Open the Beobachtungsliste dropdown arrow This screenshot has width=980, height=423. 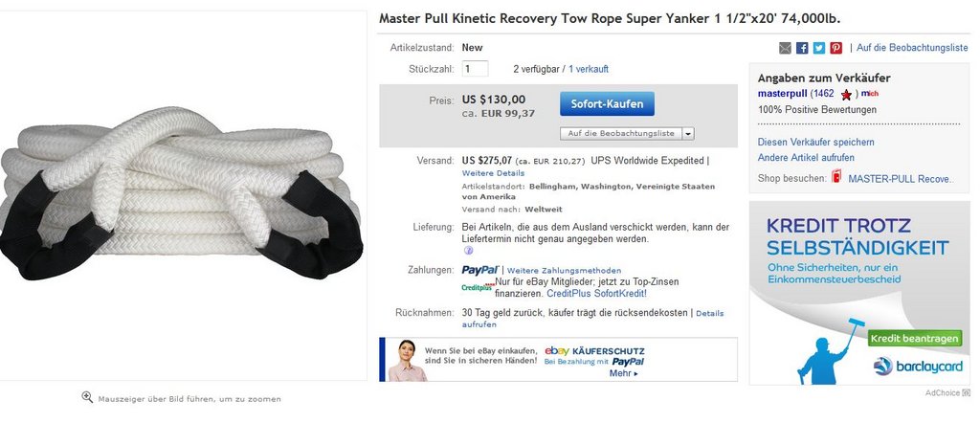click(x=688, y=133)
